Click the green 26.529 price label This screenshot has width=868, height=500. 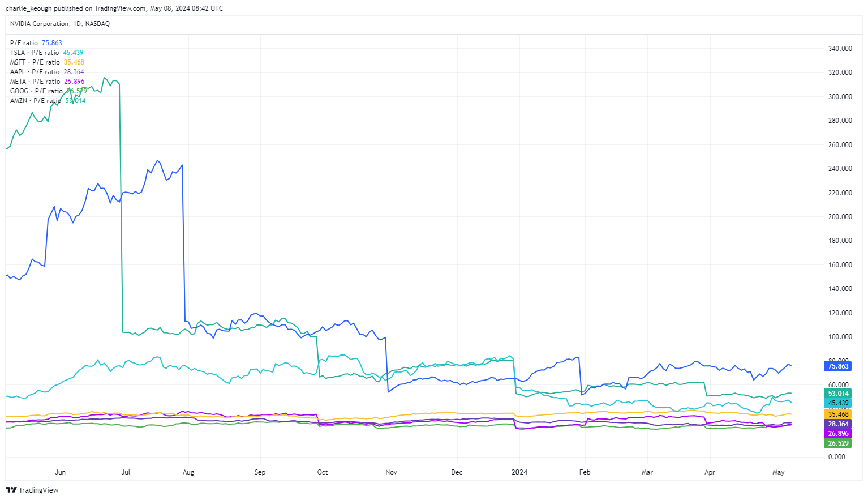pyautogui.click(x=837, y=443)
